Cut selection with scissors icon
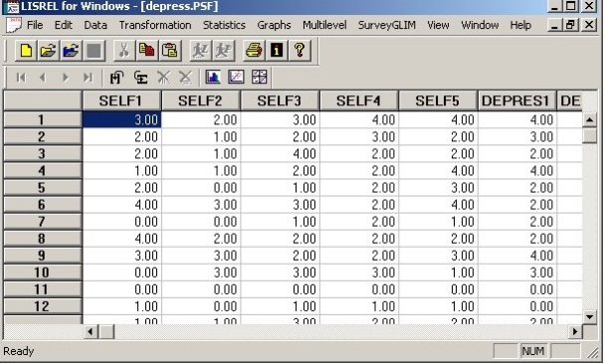 (x=124, y=51)
